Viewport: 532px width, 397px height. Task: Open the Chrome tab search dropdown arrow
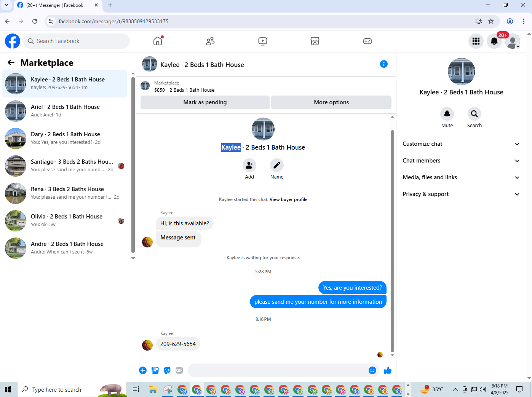(6, 5)
